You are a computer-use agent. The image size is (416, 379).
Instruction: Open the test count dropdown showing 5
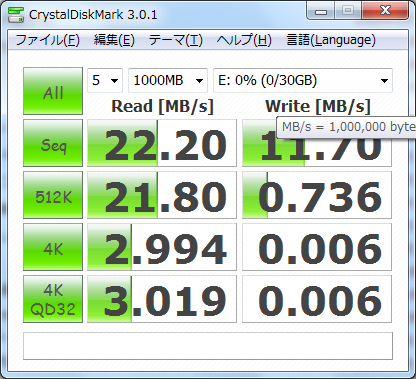point(105,80)
